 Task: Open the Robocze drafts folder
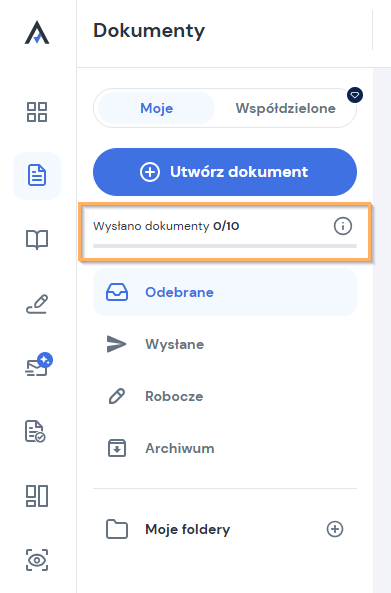pos(225,396)
